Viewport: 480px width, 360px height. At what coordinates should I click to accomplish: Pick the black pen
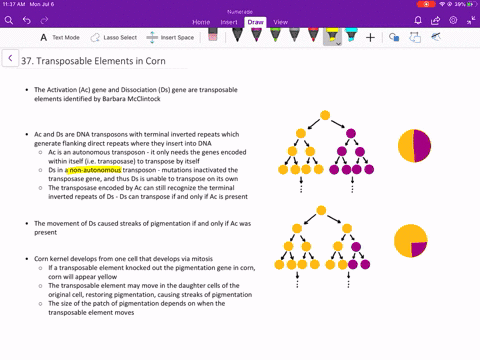pyautogui.click(x=237, y=35)
